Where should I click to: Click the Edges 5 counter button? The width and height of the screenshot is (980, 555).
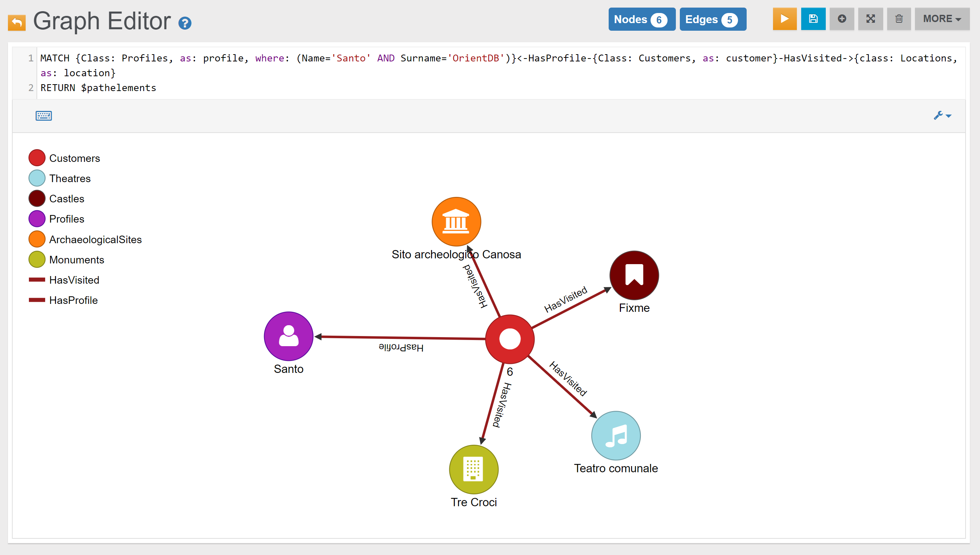[x=712, y=20]
